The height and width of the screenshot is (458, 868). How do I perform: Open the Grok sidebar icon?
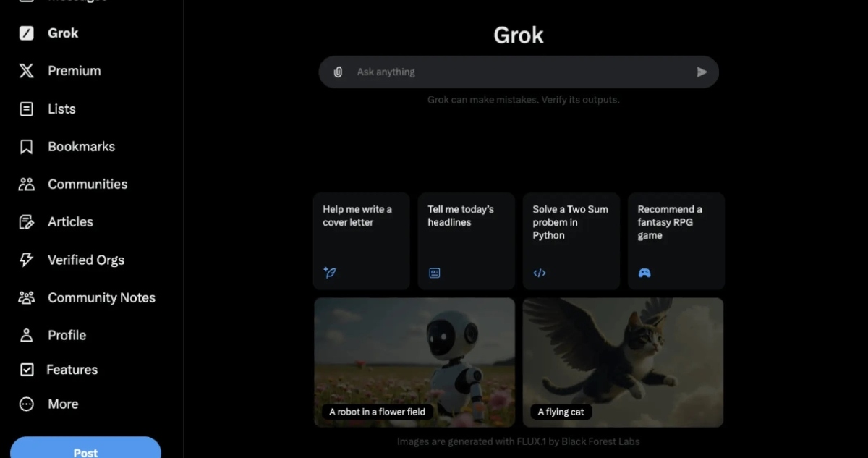27,33
